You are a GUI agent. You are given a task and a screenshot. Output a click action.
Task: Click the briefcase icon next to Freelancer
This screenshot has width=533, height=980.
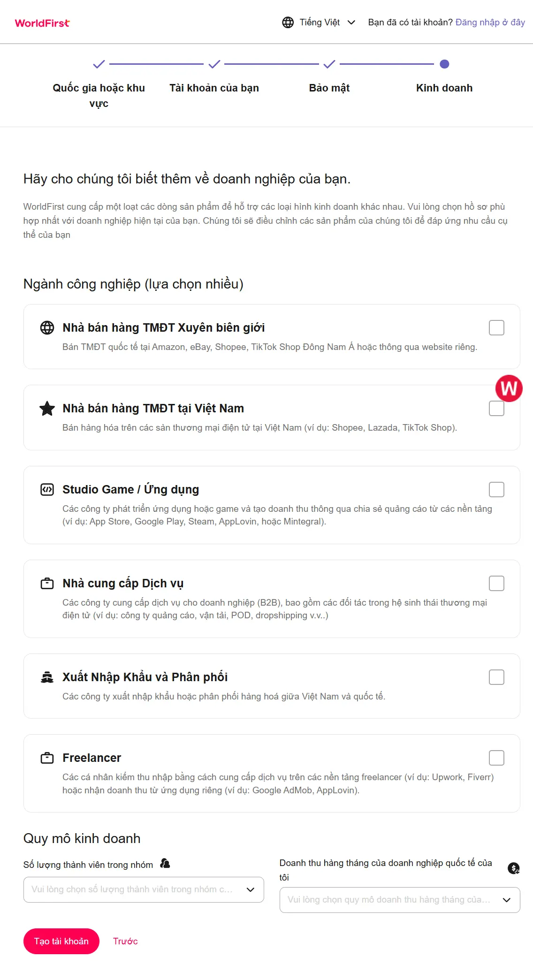point(47,758)
